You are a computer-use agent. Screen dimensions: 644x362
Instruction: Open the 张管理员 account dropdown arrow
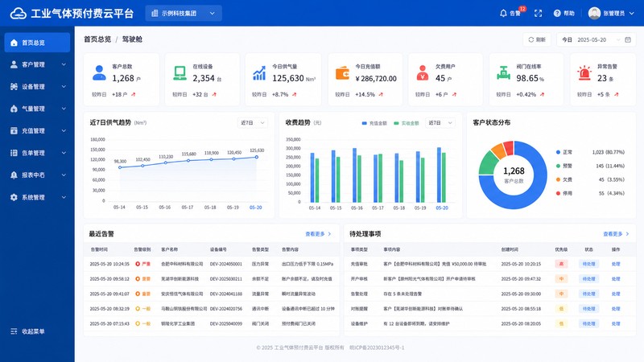[632, 14]
